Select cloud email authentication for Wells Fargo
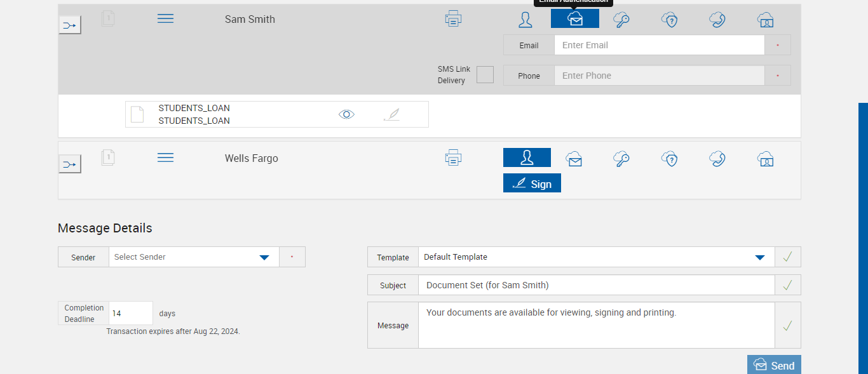 click(x=574, y=159)
